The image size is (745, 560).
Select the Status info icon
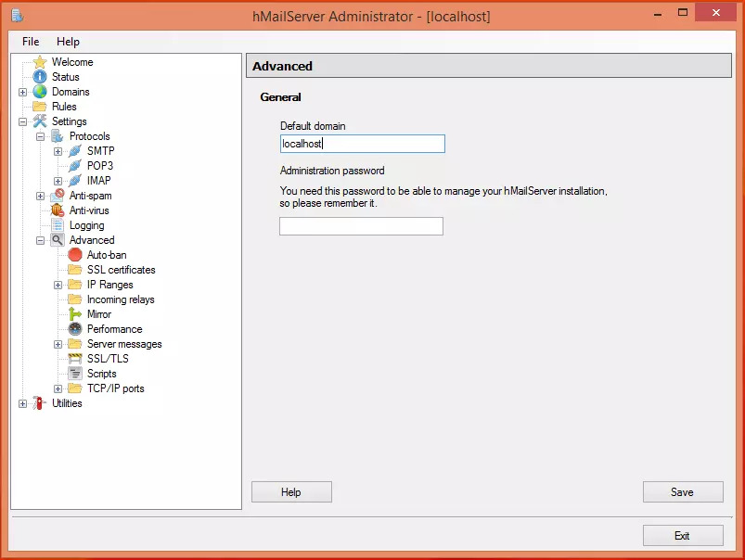(40, 77)
